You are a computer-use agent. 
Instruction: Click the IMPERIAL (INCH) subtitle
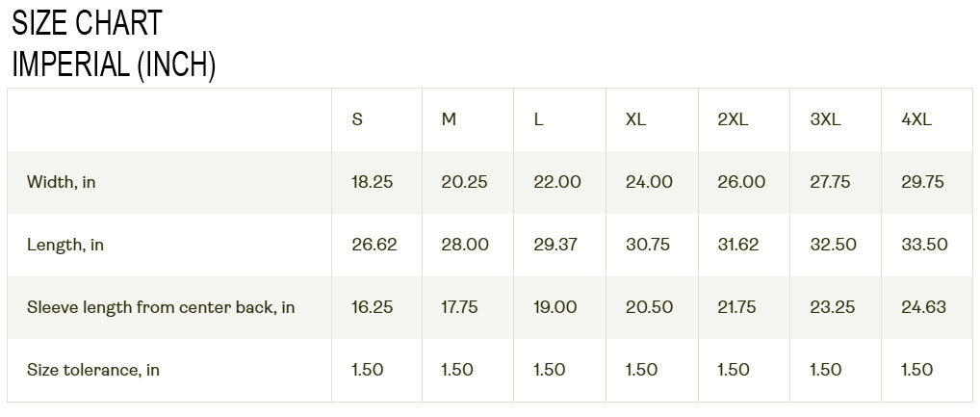click(x=113, y=64)
